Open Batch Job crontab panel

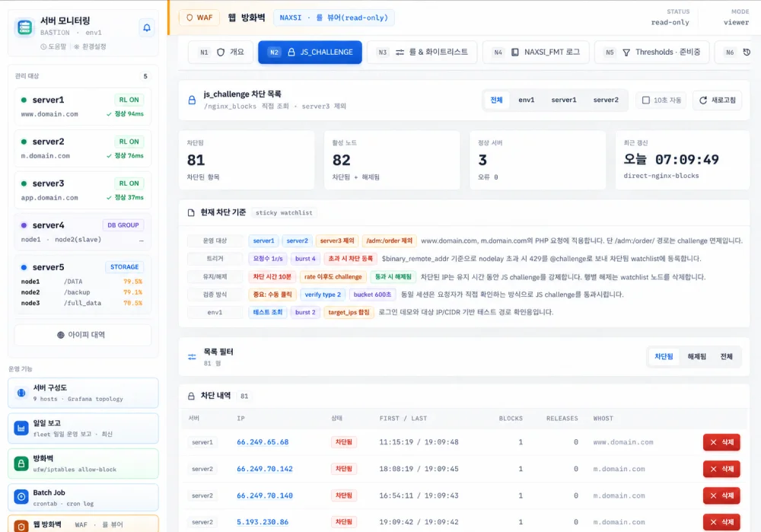click(83, 498)
